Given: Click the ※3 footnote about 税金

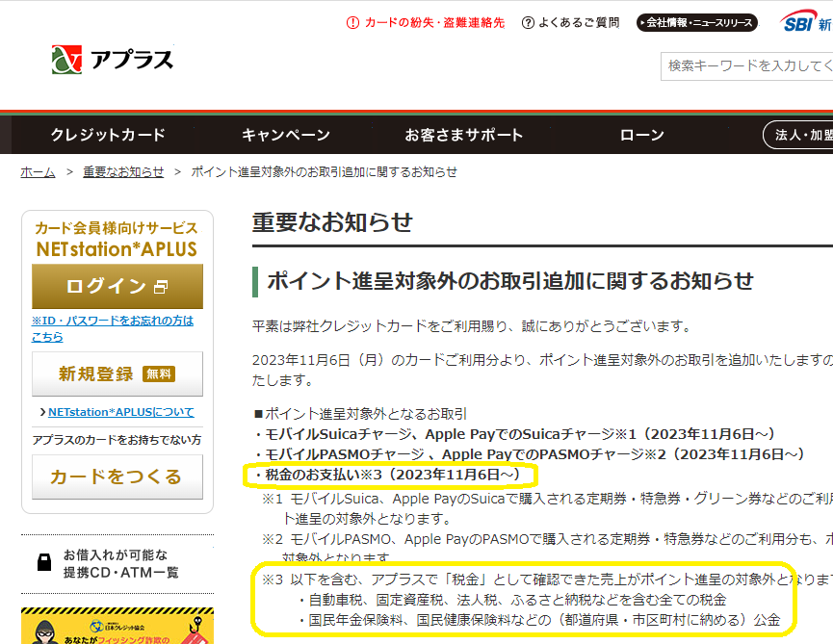Looking at the screenshot, I should tap(547, 580).
